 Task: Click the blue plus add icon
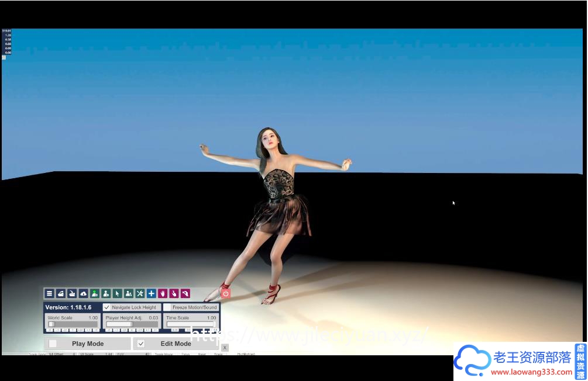151,293
